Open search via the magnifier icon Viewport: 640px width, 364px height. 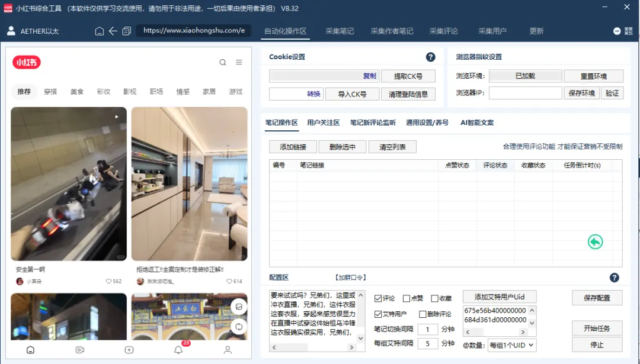(223, 62)
